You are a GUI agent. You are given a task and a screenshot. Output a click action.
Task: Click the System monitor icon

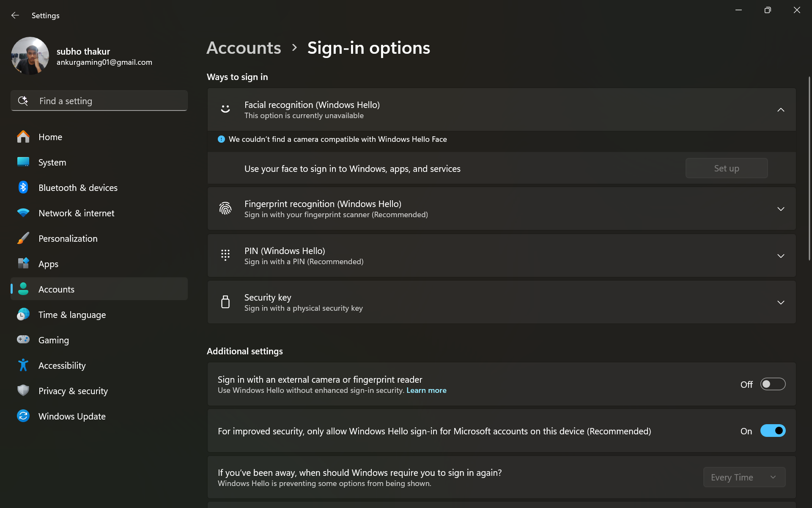click(x=23, y=162)
